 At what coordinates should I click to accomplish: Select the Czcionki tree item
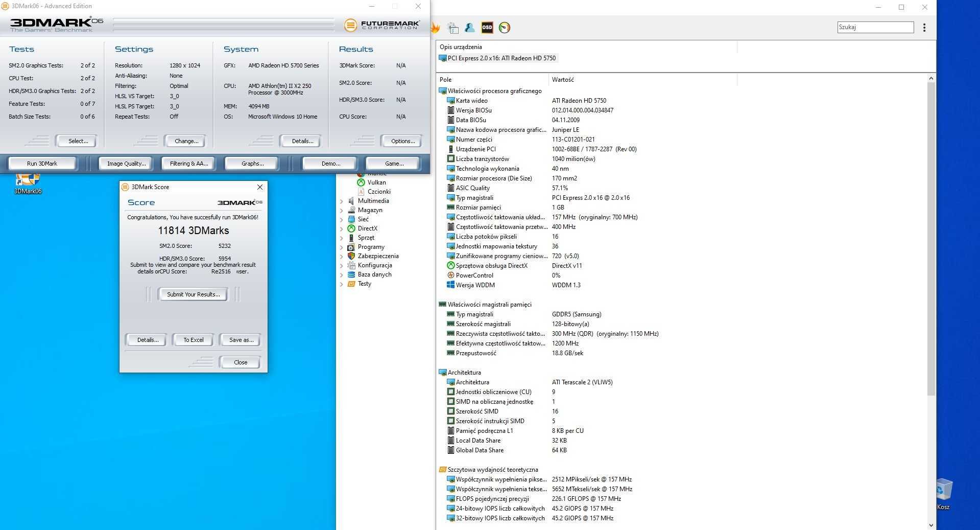[379, 192]
